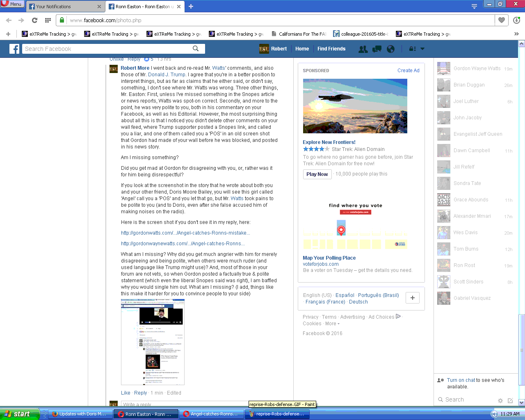Open the Create Ad link
This screenshot has height=420, width=525.
(408, 71)
